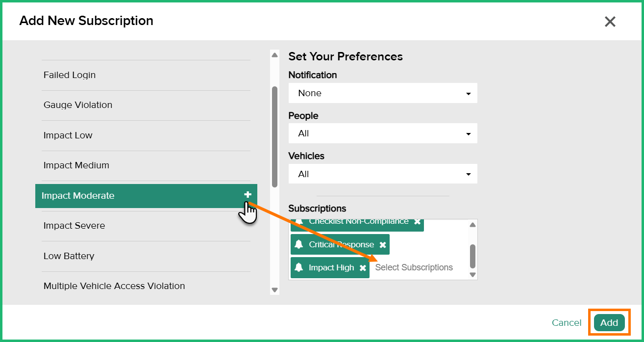This screenshot has height=342, width=644.
Task: Click the bell icon on Critical Response
Action: point(298,244)
